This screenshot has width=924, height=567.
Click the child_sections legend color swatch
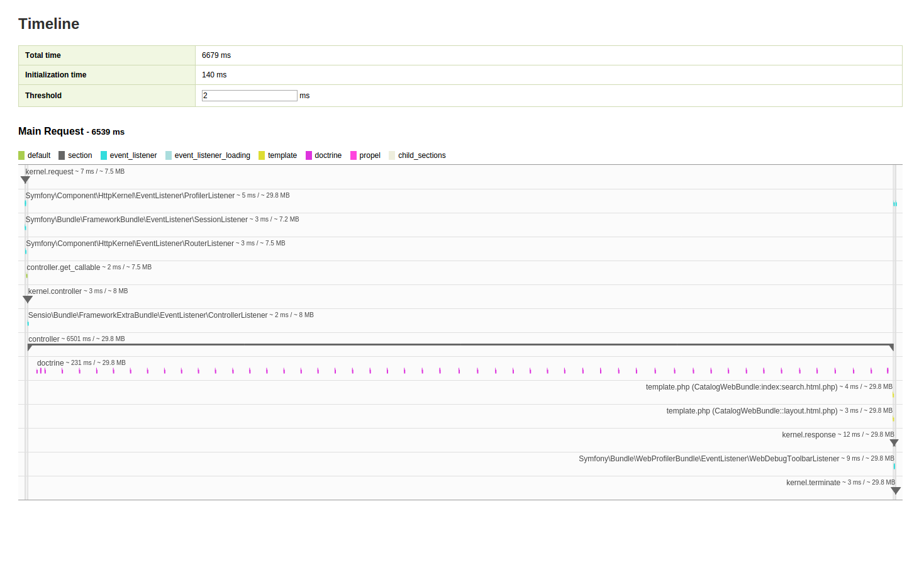click(392, 155)
